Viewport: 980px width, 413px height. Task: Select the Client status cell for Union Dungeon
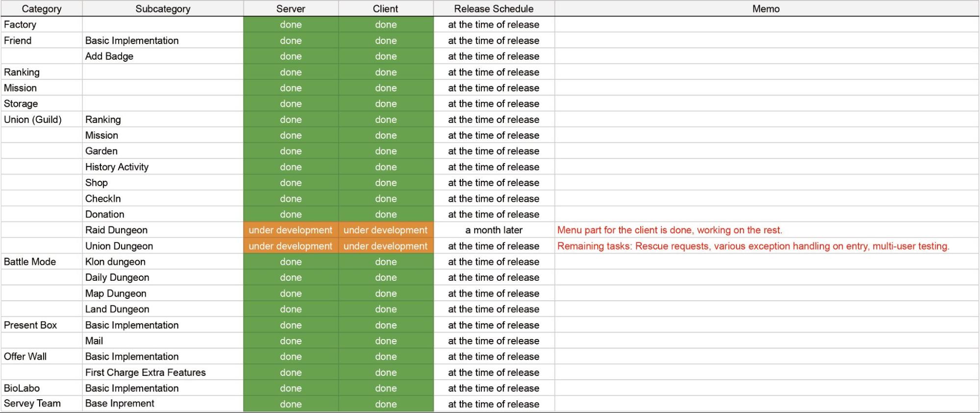386,246
